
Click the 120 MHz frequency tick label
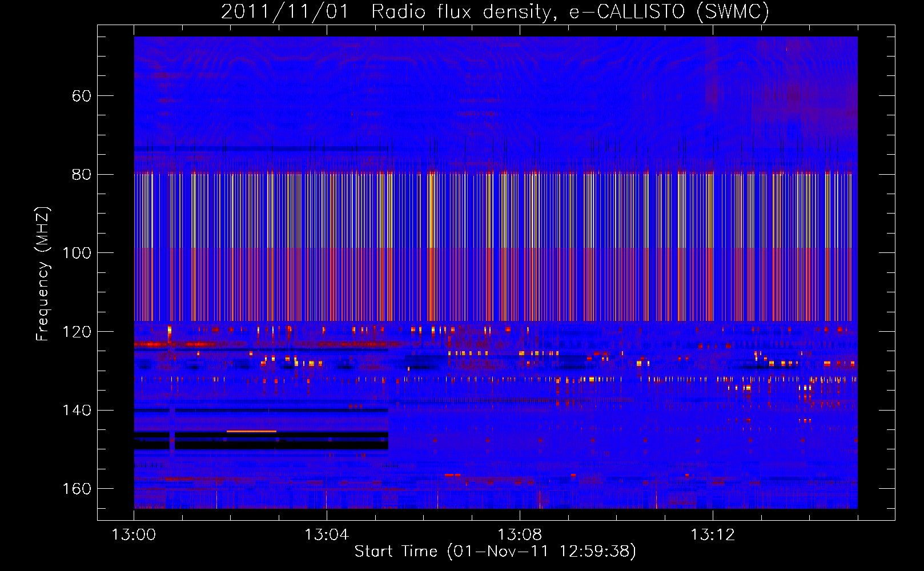tap(77, 332)
